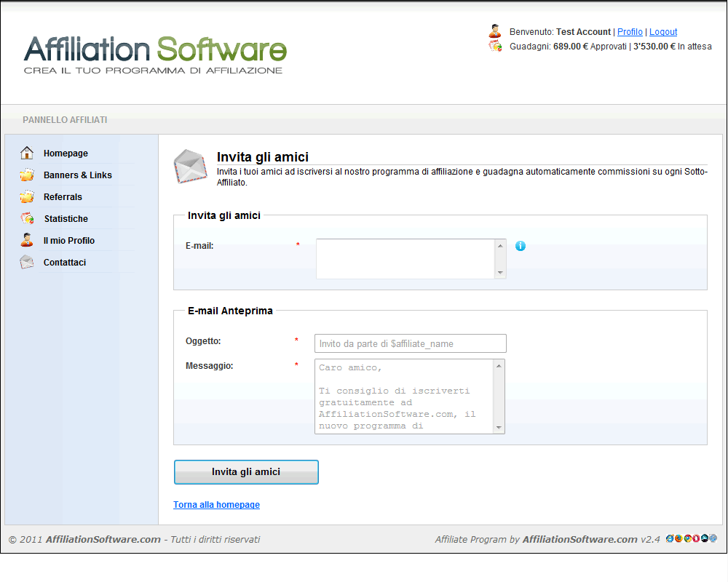Click the earnings icon beside Guadagni

[495, 46]
